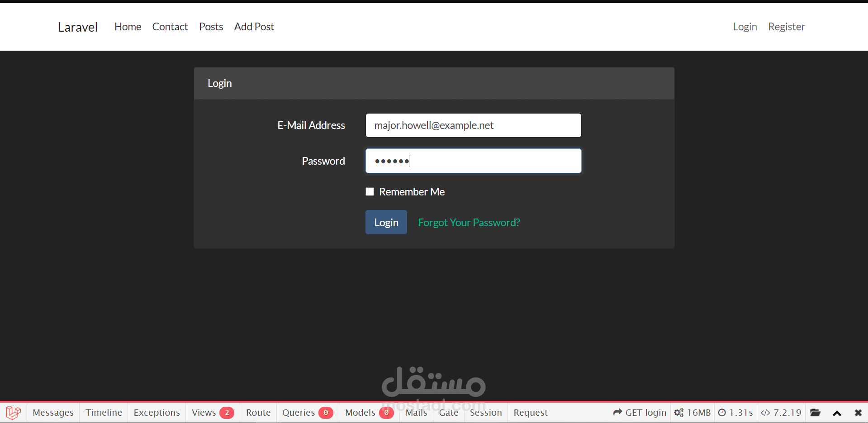Close the debugbar with the X icon

858,413
